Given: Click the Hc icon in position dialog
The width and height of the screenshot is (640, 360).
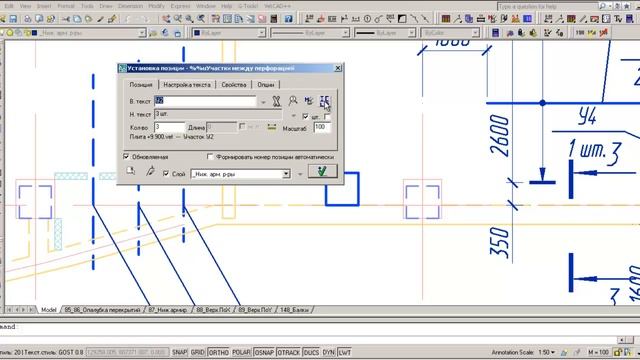Looking at the screenshot, I should pyautogui.click(x=309, y=100).
